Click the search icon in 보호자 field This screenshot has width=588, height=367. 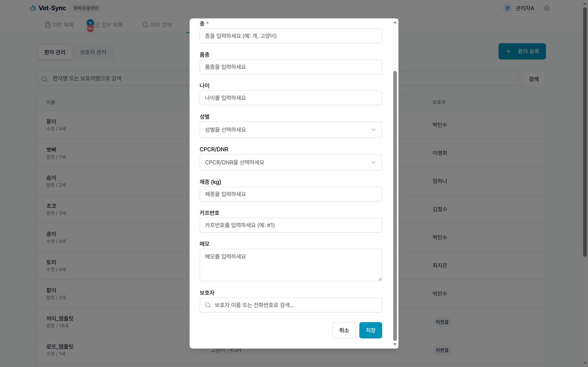point(208,305)
